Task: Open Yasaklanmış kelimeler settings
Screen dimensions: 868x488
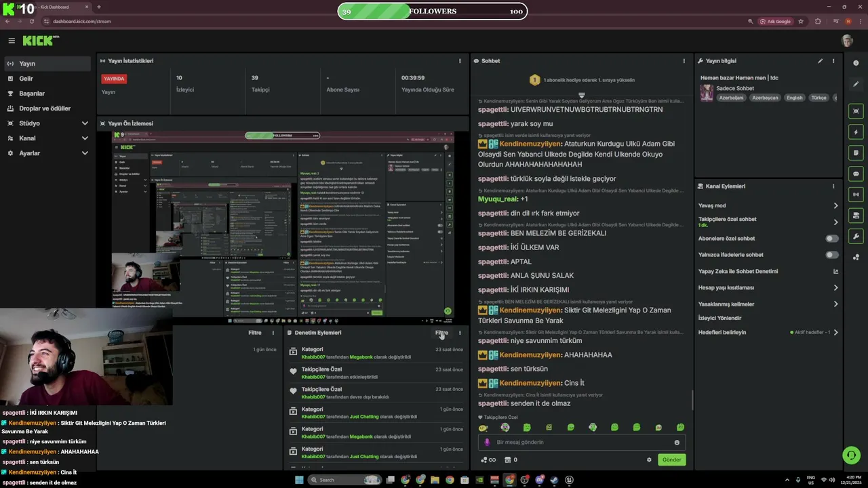Action: 768,304
